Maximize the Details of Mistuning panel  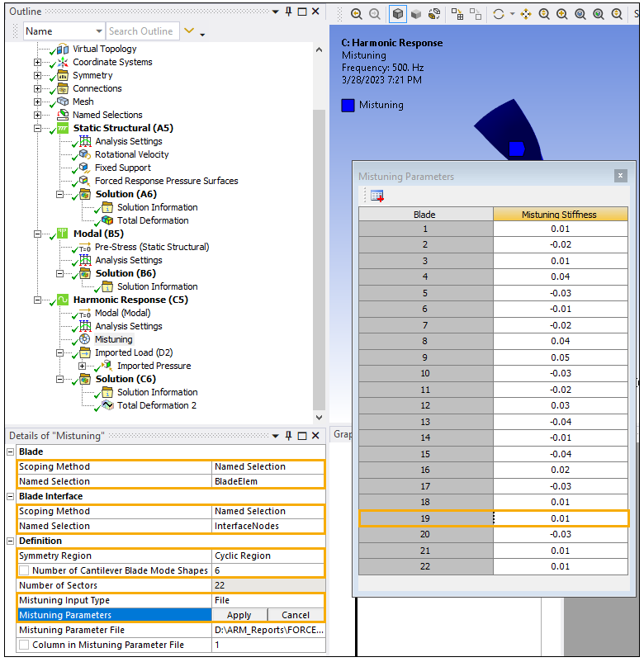(x=302, y=436)
